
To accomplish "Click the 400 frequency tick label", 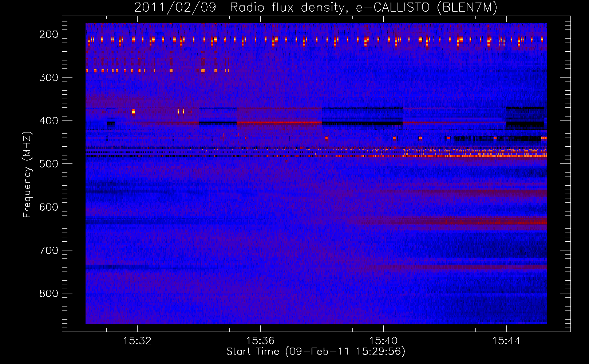I will click(x=49, y=121).
